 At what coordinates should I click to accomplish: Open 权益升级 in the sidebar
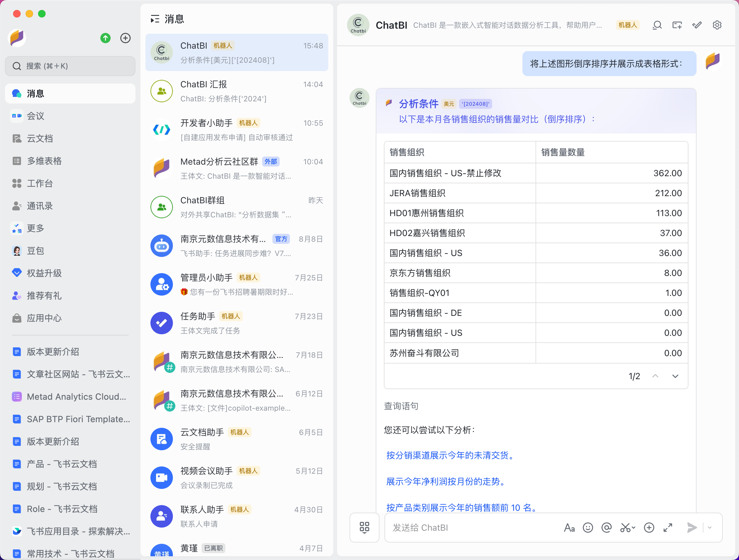(x=70, y=273)
